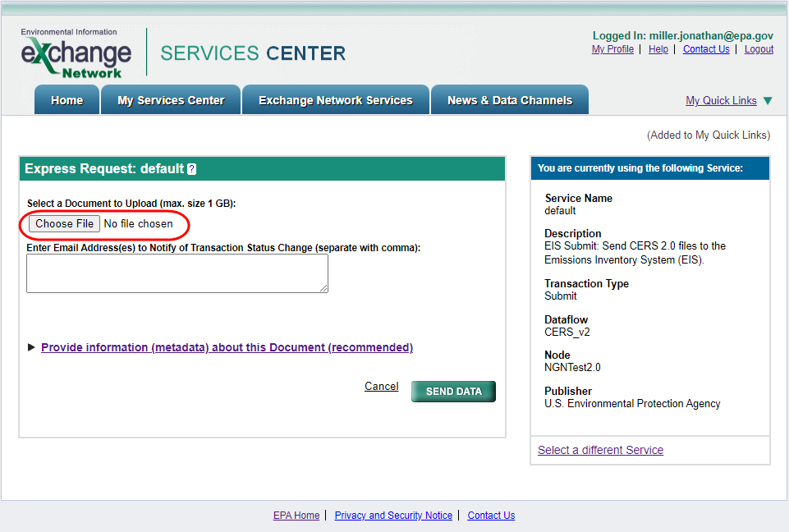Viewport: 789px width, 532px height.
Task: Open the Help link in header
Action: pos(658,48)
